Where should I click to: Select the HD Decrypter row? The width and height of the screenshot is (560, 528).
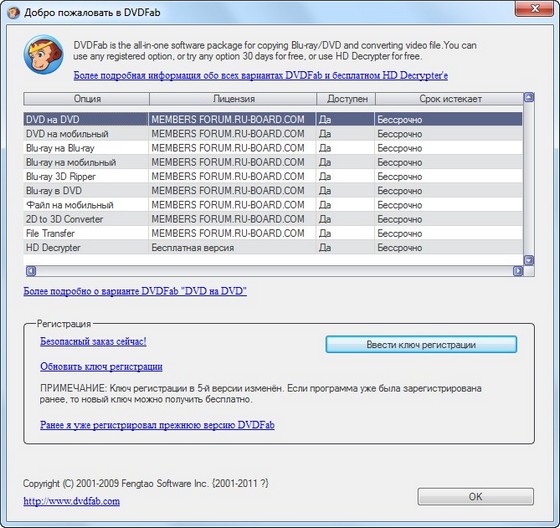click(273, 248)
